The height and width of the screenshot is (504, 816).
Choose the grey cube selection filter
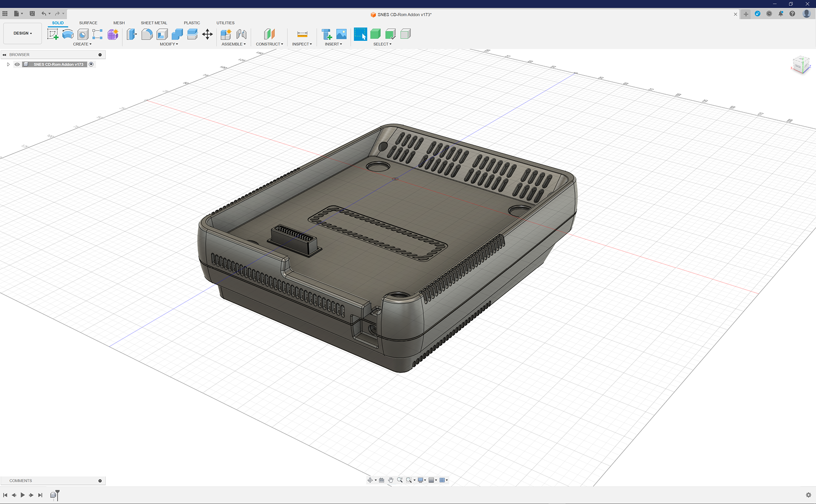coord(405,34)
